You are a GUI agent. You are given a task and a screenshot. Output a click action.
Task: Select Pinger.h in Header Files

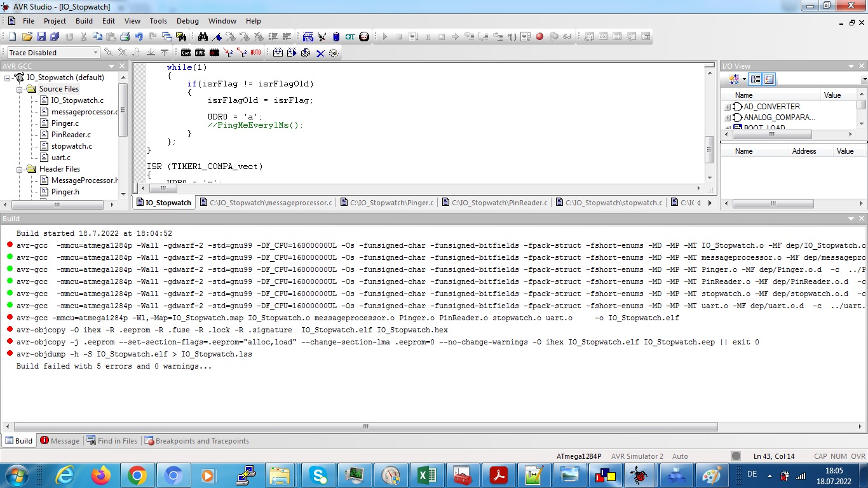tap(65, 192)
